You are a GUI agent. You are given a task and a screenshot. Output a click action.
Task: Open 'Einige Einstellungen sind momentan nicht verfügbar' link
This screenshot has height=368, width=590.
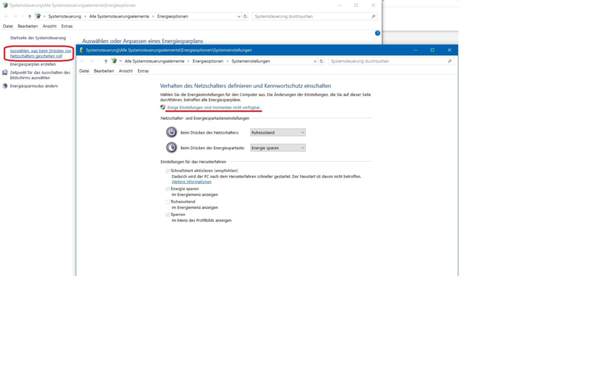213,108
